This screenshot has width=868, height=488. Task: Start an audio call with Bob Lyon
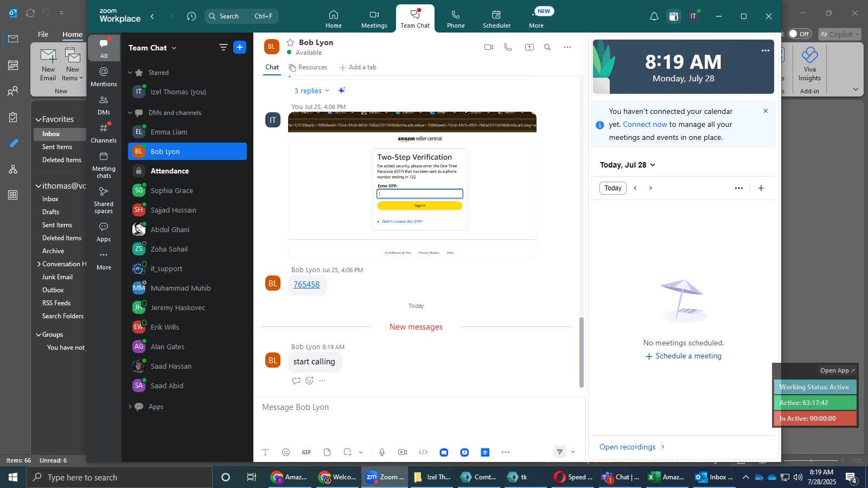(x=508, y=47)
